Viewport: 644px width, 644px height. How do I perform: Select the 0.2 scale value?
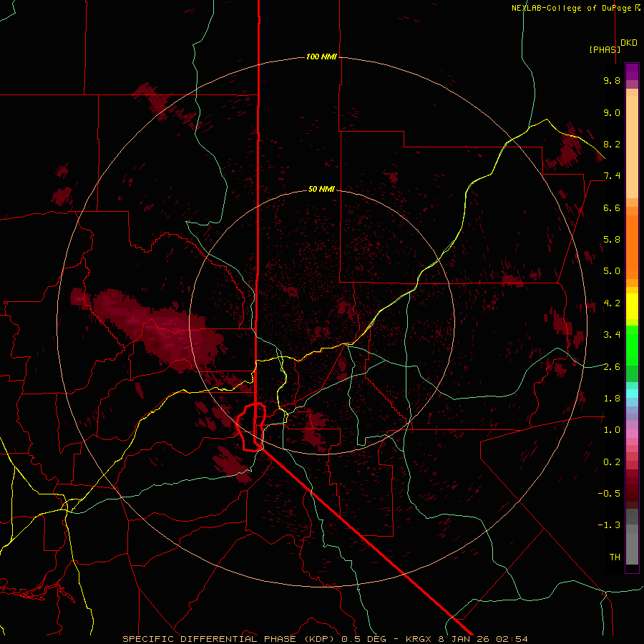pyautogui.click(x=612, y=462)
